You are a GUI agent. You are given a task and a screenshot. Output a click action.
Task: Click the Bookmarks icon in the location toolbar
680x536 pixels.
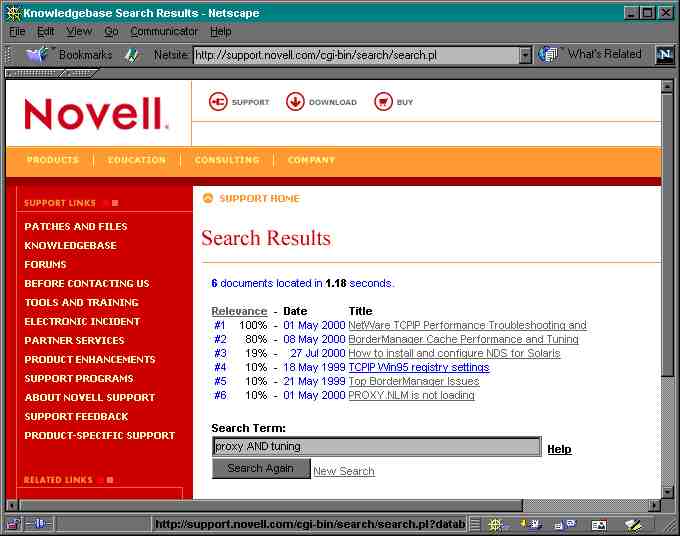(x=36, y=55)
